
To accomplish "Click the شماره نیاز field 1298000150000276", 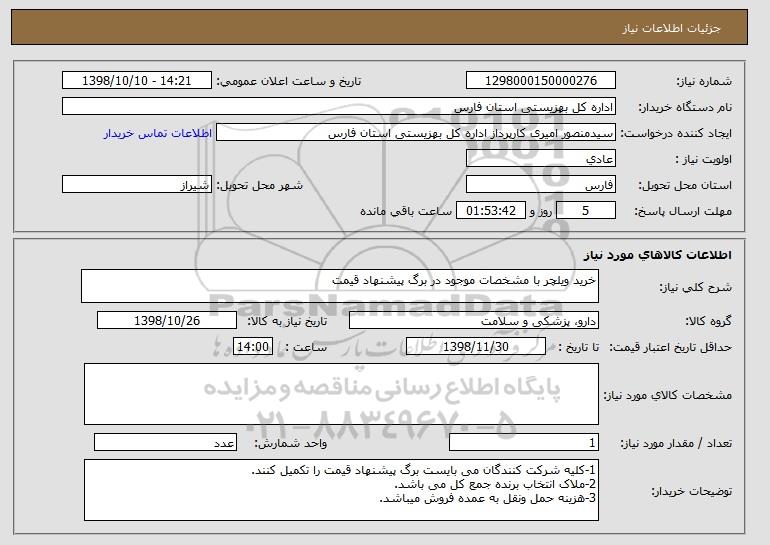I will [x=541, y=81].
